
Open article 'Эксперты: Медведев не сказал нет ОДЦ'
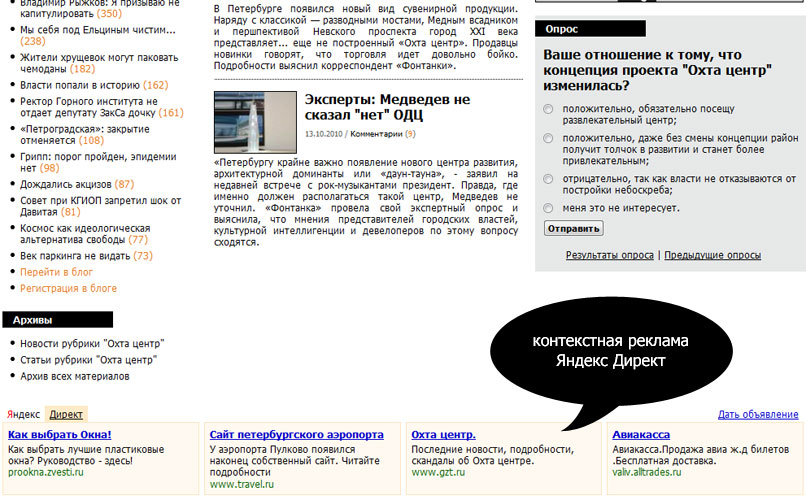click(387, 107)
